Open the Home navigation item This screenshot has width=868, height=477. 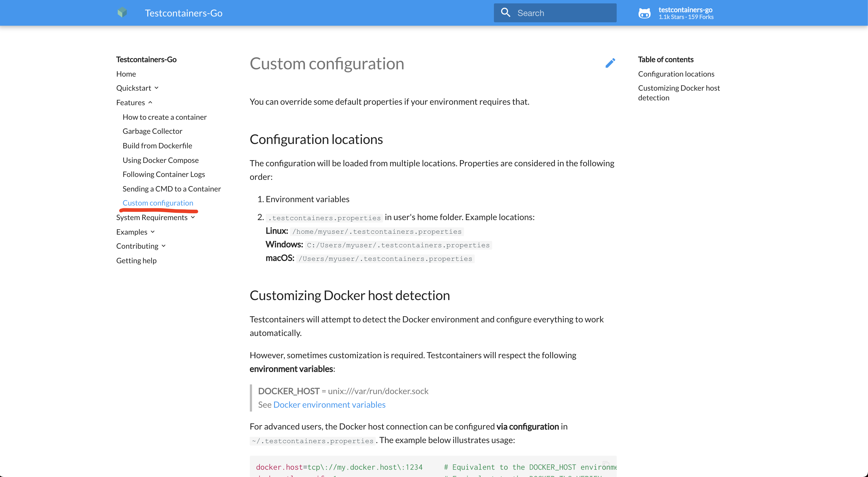tap(126, 74)
